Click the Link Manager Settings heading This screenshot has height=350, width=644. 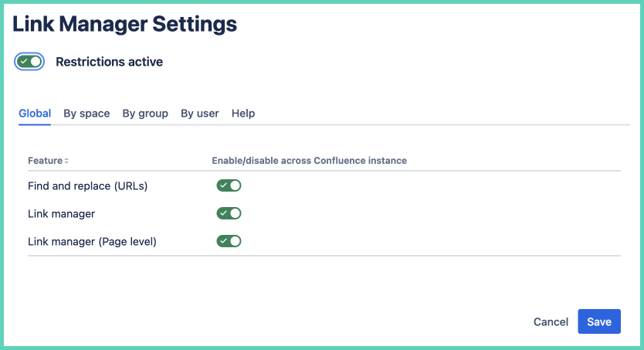(125, 24)
